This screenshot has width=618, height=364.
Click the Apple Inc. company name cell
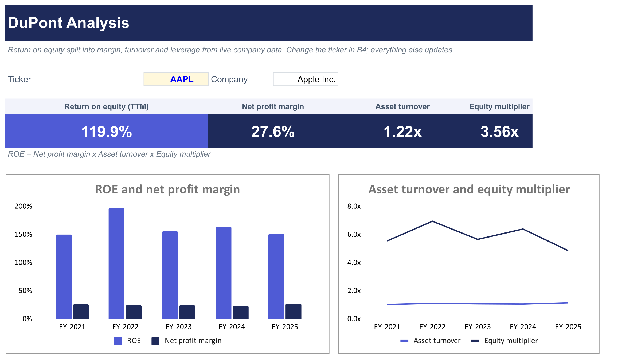[306, 79]
